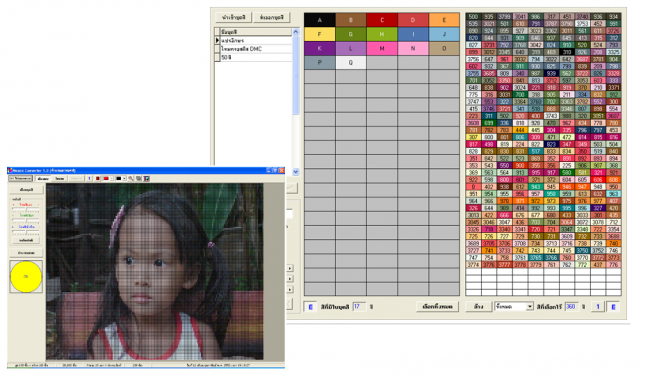This screenshot has width=650, height=374.
Task: Click the first button above the palette list
Action: click(x=233, y=17)
